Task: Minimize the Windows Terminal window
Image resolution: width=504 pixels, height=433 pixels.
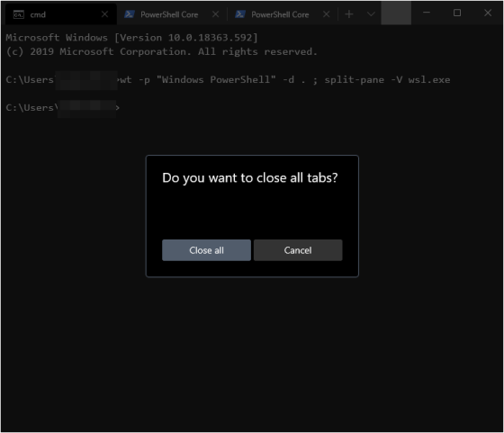Action: (427, 13)
